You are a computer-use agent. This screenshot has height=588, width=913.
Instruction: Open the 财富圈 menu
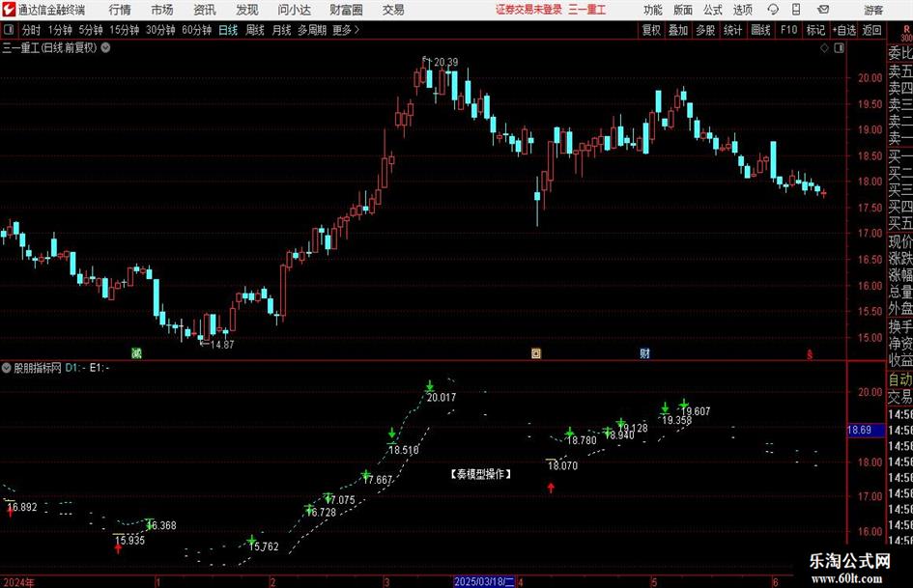click(346, 10)
